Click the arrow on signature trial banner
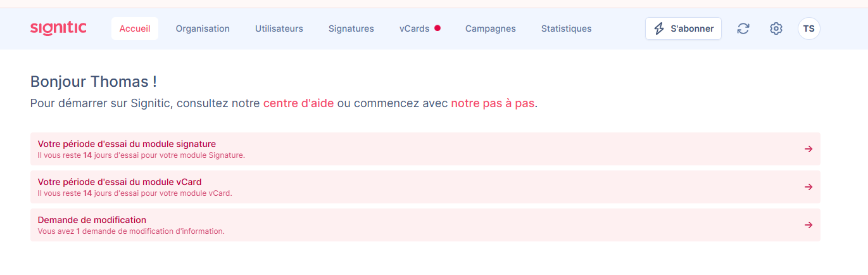 [808, 149]
